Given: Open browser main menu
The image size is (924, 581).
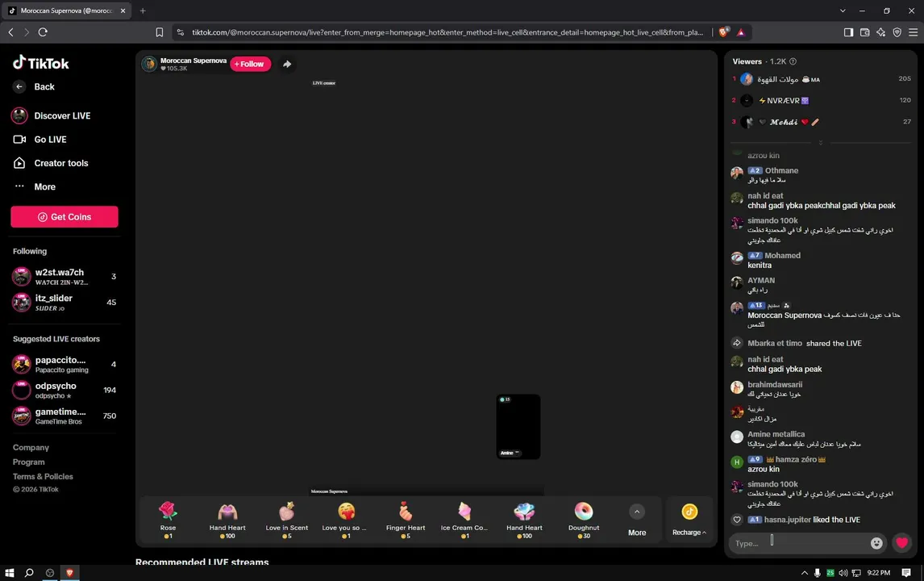Looking at the screenshot, I should coord(913,32).
